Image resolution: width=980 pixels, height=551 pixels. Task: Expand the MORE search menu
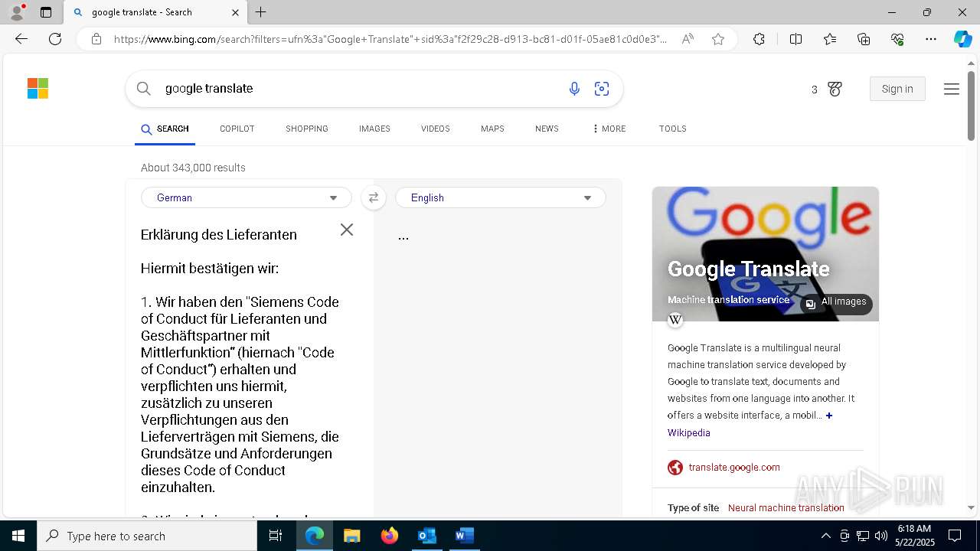[x=609, y=129]
